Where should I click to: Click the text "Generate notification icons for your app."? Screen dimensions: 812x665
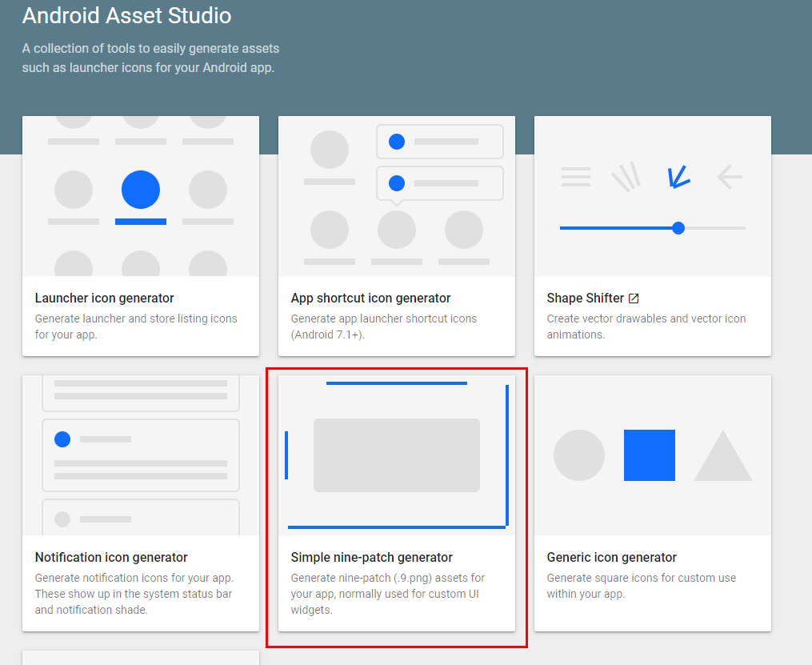click(x=134, y=578)
